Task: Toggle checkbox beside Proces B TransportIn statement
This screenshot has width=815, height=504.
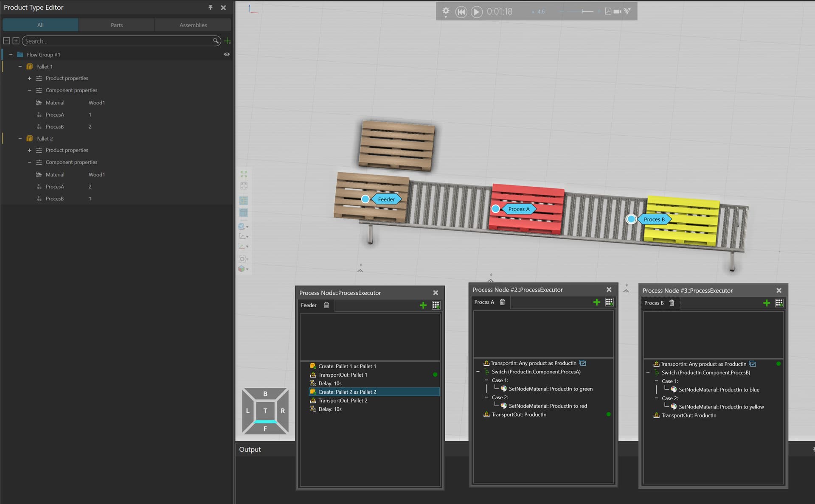Action: pos(753,364)
